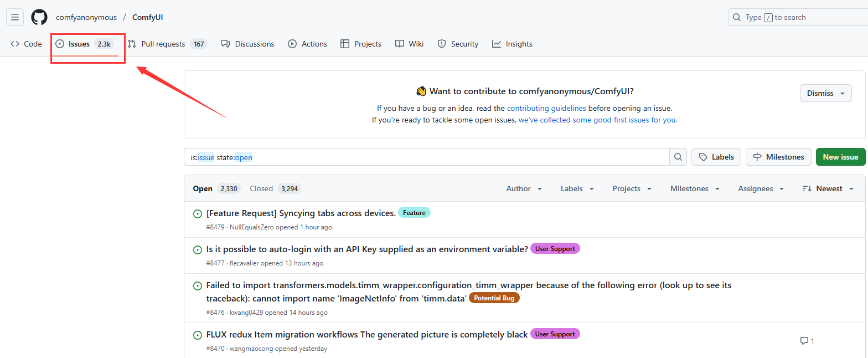Open author wangmaocong link
The height and width of the screenshot is (358, 868).
[x=251, y=349]
